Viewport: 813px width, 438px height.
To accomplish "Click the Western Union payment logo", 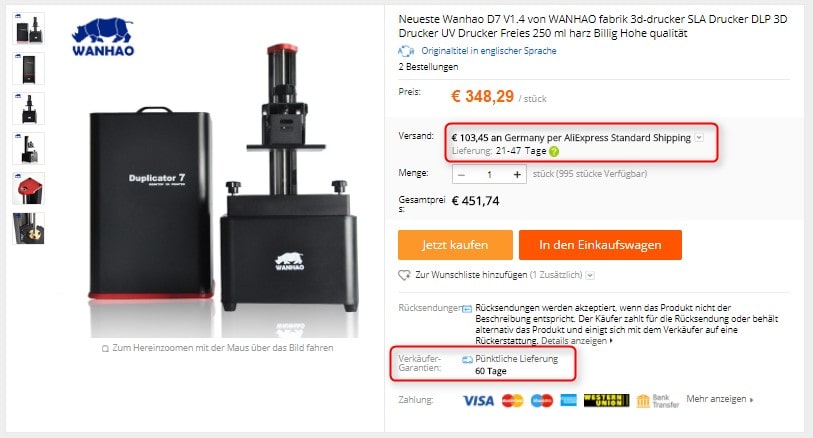I will pos(606,400).
